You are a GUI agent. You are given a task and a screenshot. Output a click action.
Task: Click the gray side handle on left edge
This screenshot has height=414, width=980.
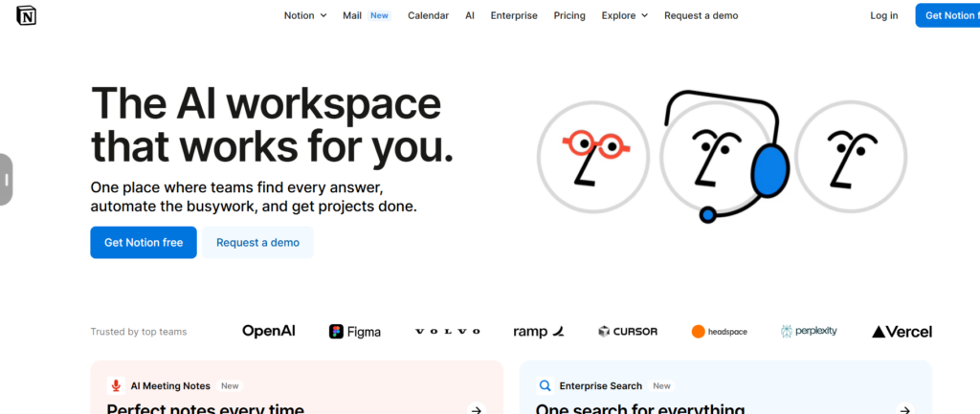click(x=6, y=180)
